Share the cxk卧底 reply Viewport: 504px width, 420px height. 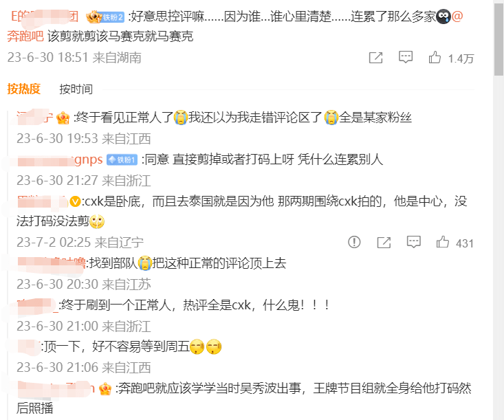[x=384, y=242]
